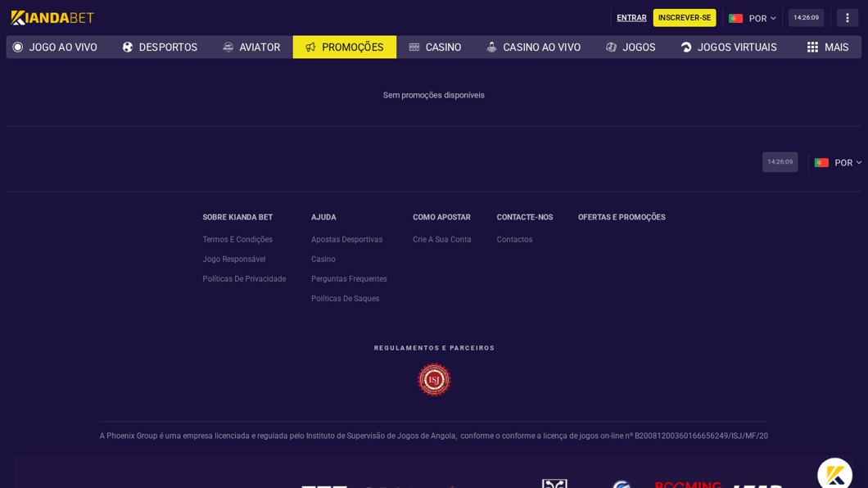Open the Aviator tab
868x488 pixels.
(251, 47)
